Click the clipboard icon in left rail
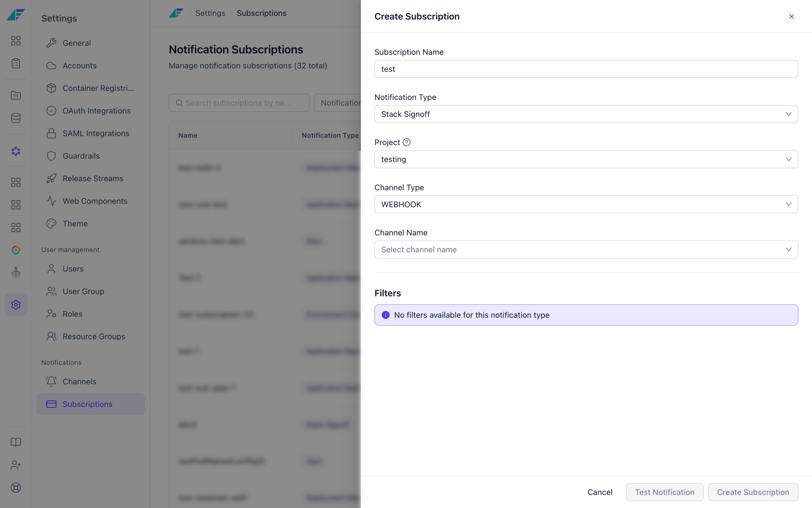812x508 pixels. point(16,63)
